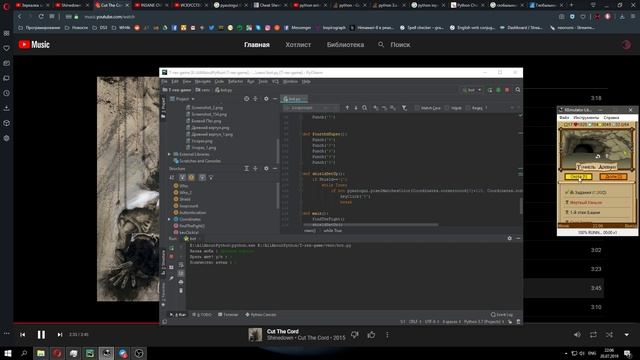
Task: Enable the Words checkbox
Action: [447, 108]
